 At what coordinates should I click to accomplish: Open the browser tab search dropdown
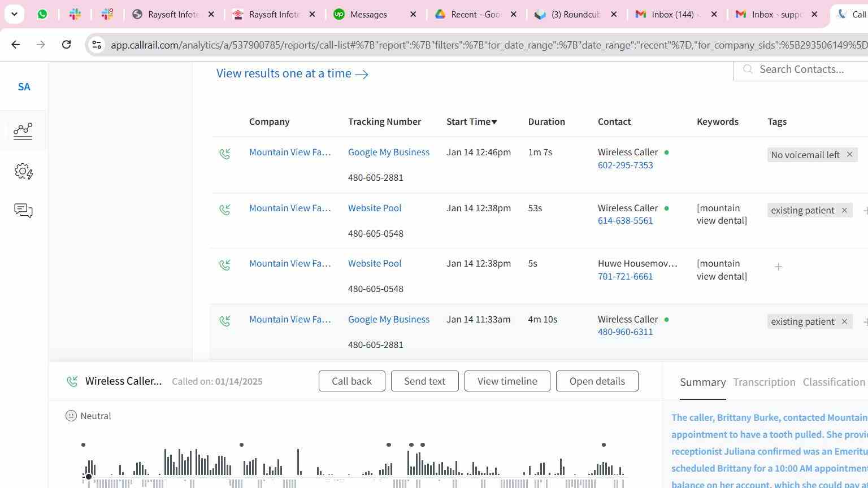pos(14,14)
